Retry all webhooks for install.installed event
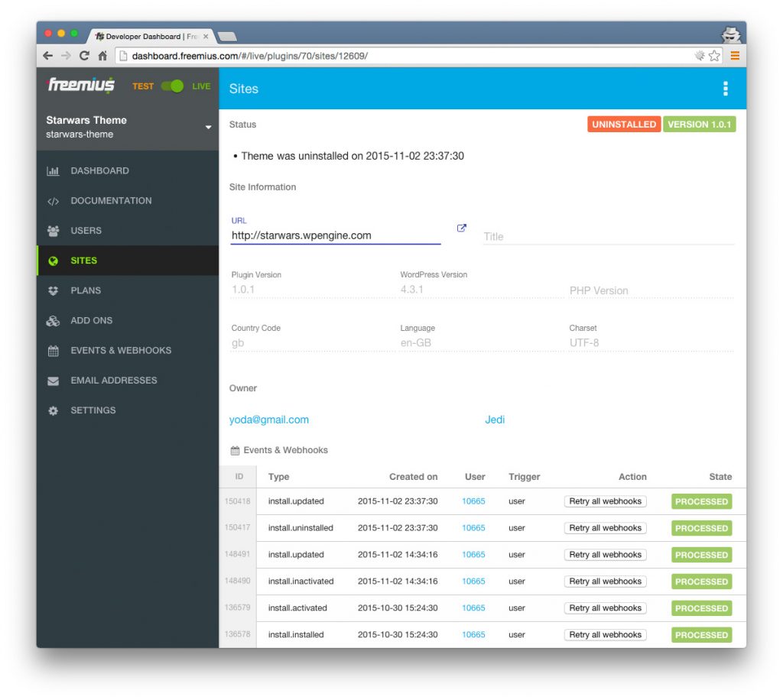Image resolution: width=783 pixels, height=700 pixels. click(606, 634)
